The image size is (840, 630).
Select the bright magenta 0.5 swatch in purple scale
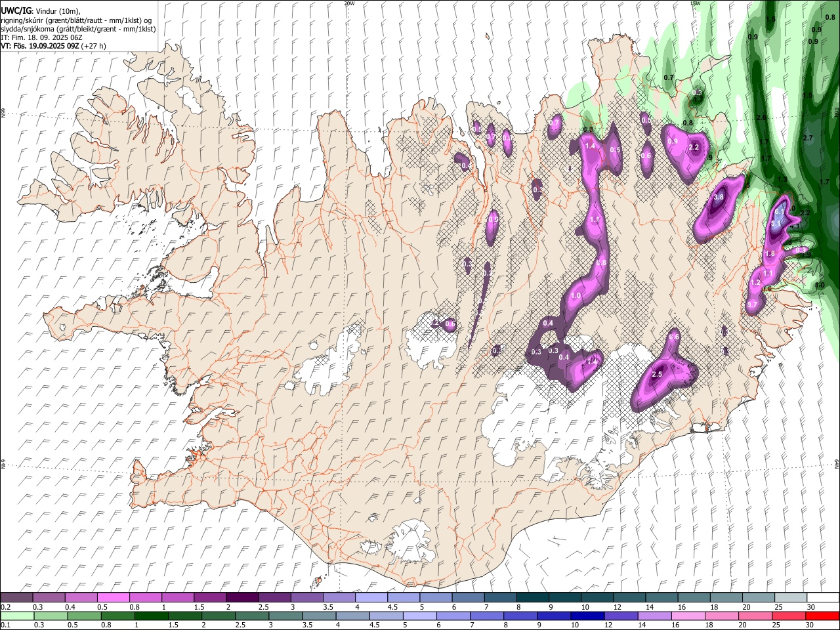tap(113, 597)
